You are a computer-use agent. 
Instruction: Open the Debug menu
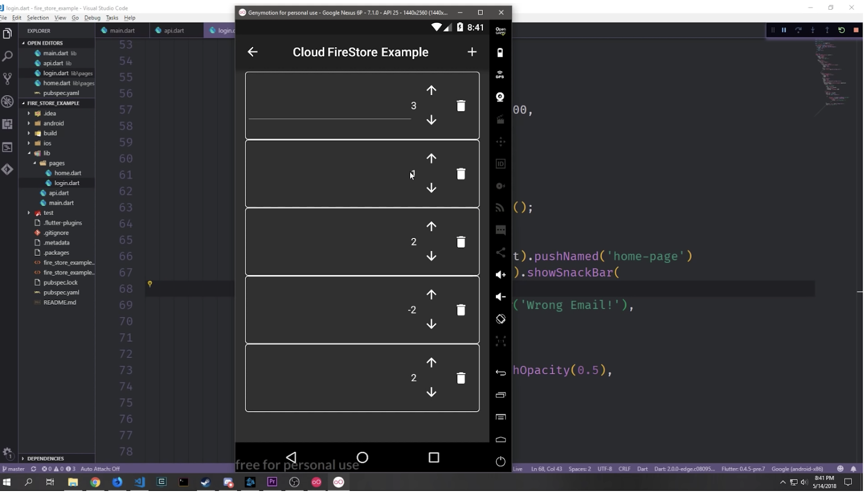(92, 18)
